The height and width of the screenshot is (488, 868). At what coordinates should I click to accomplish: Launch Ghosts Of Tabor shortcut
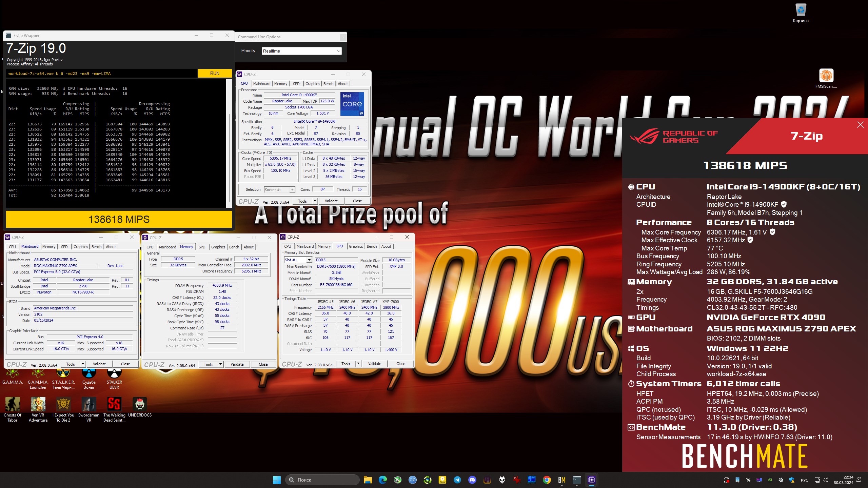[x=13, y=409]
